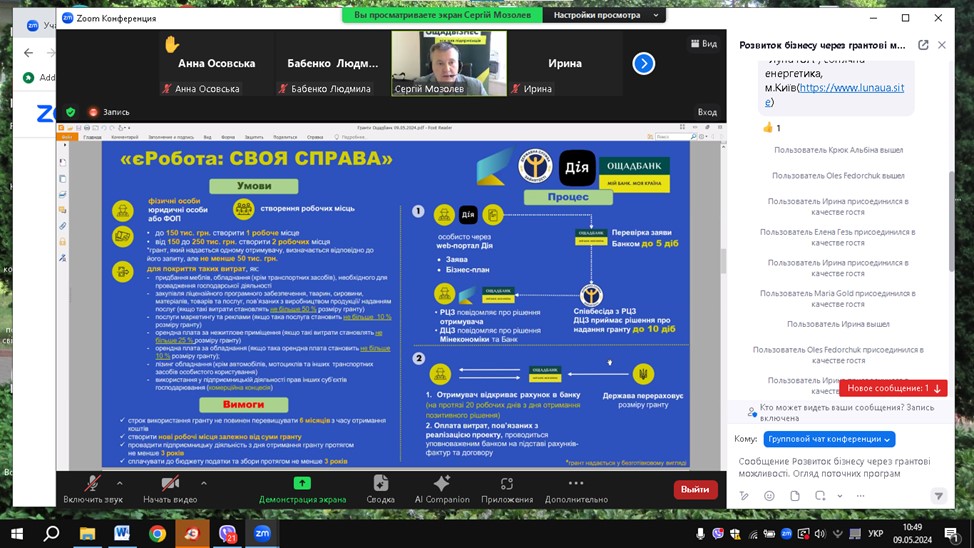Select Анна Осовська participant tile

pos(216,63)
